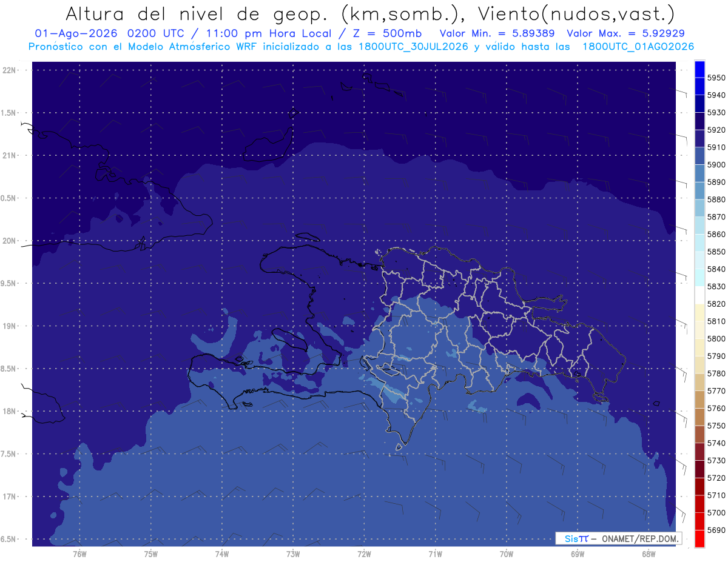
Task: Click the tan swatch between 5770 and 5780
Action: point(699,383)
